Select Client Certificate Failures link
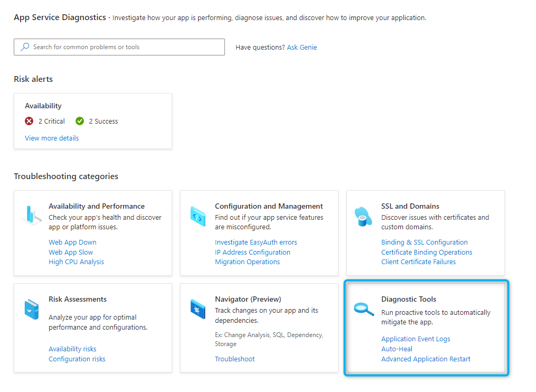This screenshot has height=392, width=536. tap(418, 262)
